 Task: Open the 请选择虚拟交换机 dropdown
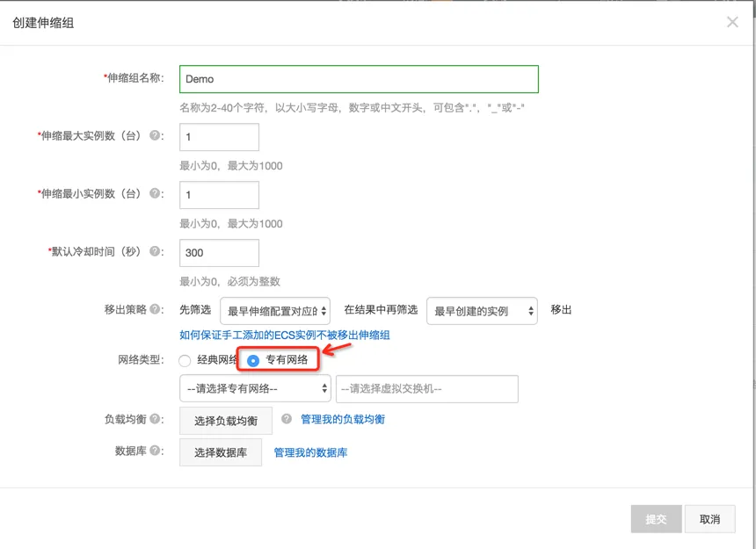click(x=427, y=388)
